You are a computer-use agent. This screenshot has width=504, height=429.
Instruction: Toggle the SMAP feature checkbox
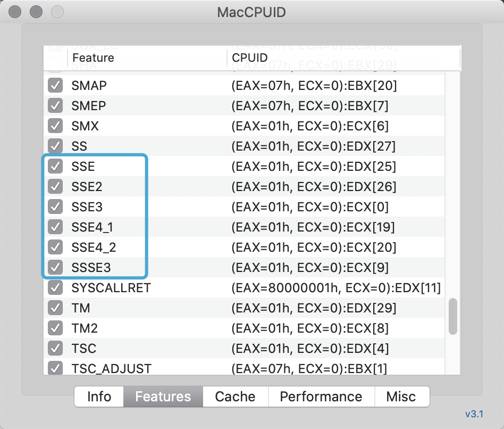coord(55,86)
